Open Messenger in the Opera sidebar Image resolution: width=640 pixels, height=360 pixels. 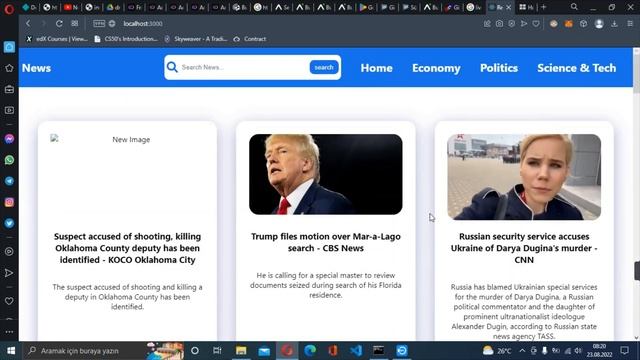(9, 139)
